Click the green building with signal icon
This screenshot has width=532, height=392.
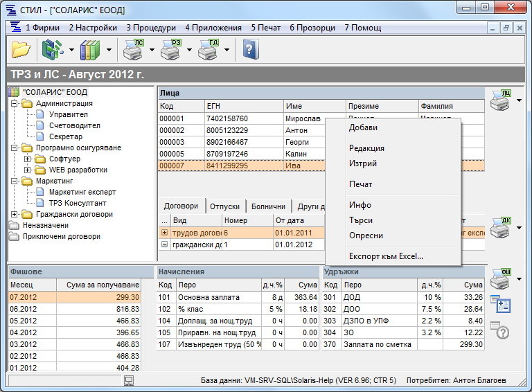pos(53,50)
